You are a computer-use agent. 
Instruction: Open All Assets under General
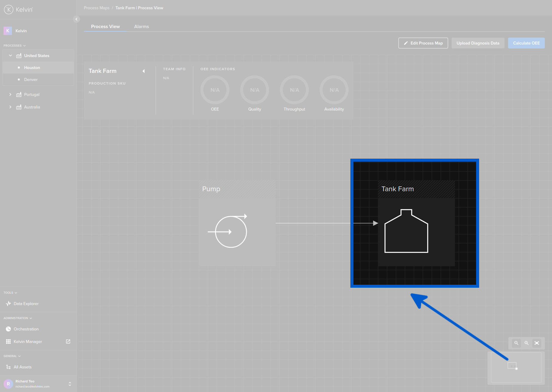[x=22, y=367]
